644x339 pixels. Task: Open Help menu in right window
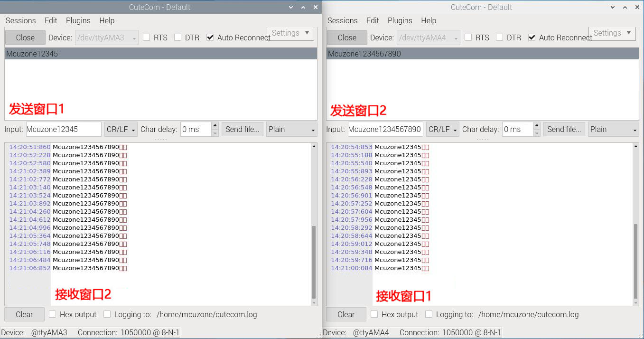(x=429, y=20)
